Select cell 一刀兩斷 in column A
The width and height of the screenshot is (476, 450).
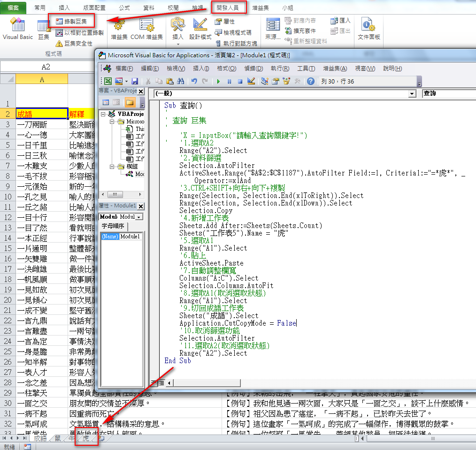pos(42,125)
